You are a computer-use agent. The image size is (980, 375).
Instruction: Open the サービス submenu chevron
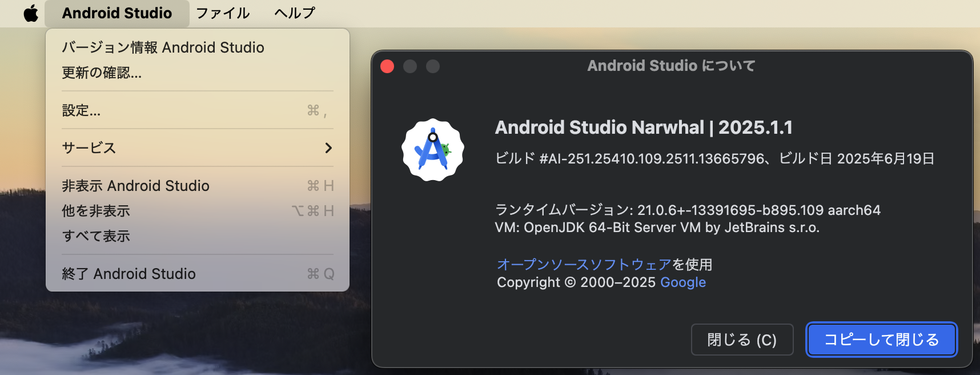click(x=328, y=147)
